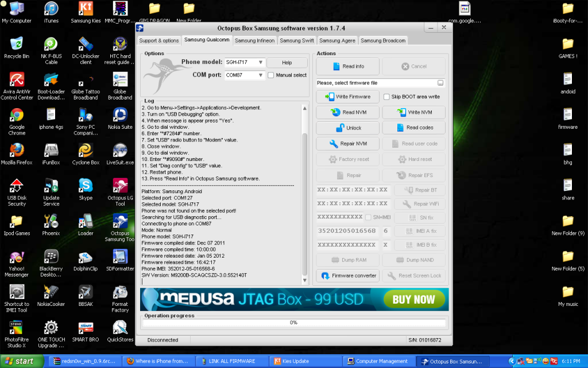The image size is (588, 368).
Task: Toggle the SN+IMEI checkbox
Action: 368,217
